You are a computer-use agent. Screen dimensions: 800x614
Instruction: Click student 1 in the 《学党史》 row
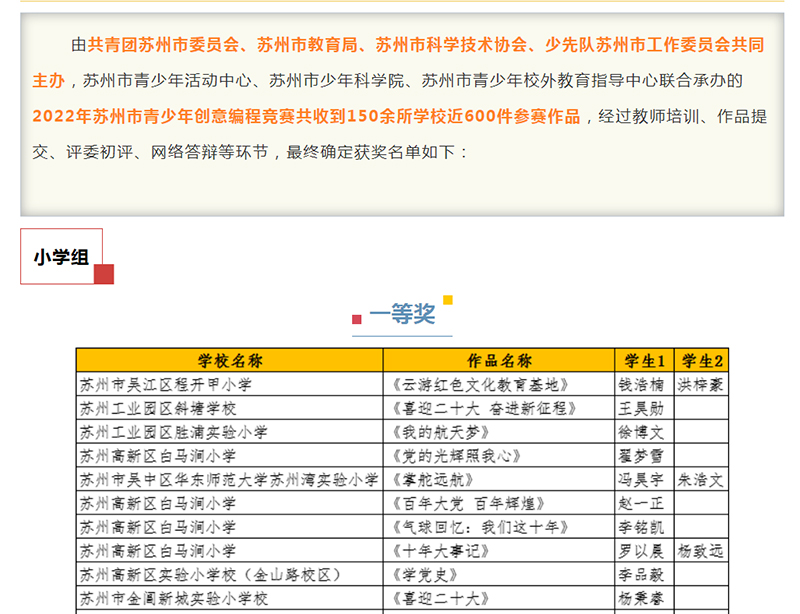[x=641, y=575]
